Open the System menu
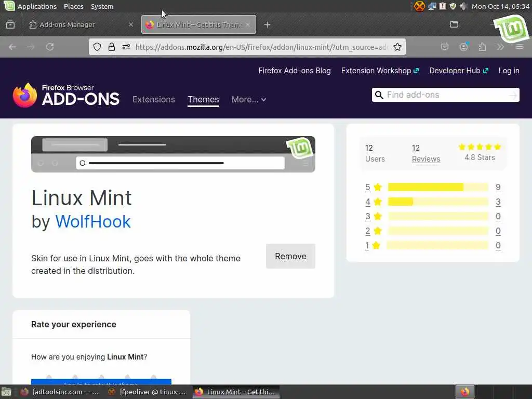The width and height of the screenshot is (532, 399). click(102, 6)
